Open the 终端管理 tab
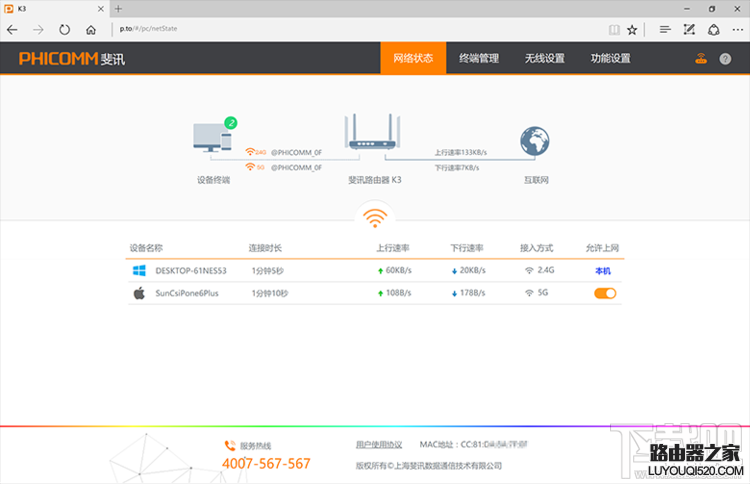 (479, 58)
